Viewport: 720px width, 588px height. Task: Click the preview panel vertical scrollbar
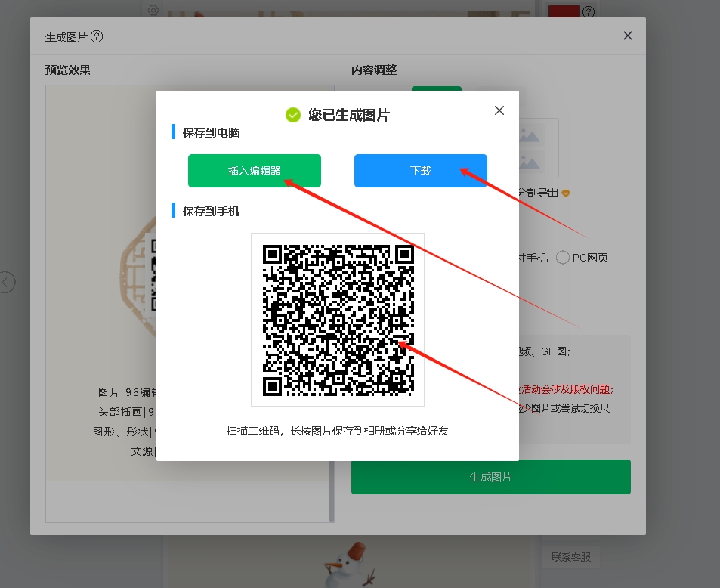coord(332,302)
